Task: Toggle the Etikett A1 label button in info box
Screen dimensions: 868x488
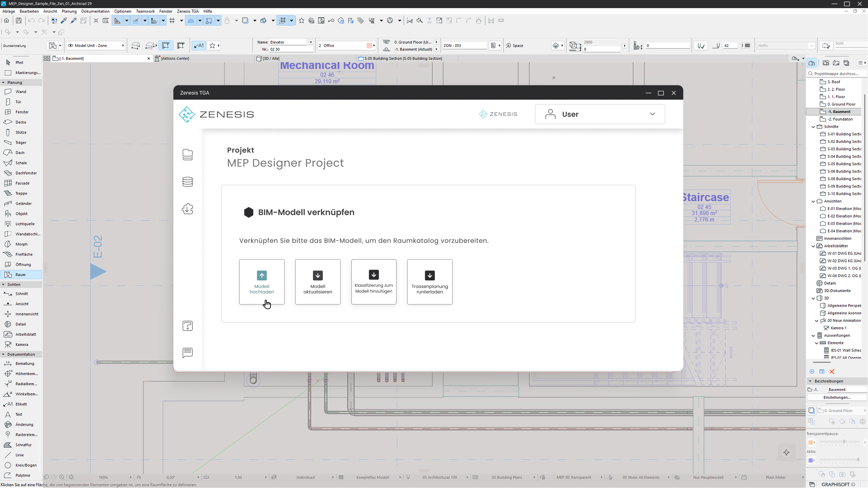Action: tap(199, 45)
